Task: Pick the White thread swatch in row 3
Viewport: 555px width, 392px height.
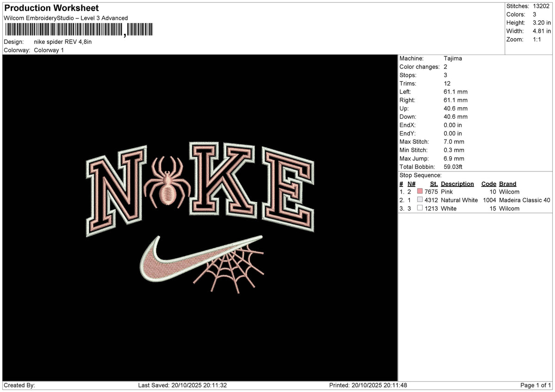Action: [x=420, y=208]
